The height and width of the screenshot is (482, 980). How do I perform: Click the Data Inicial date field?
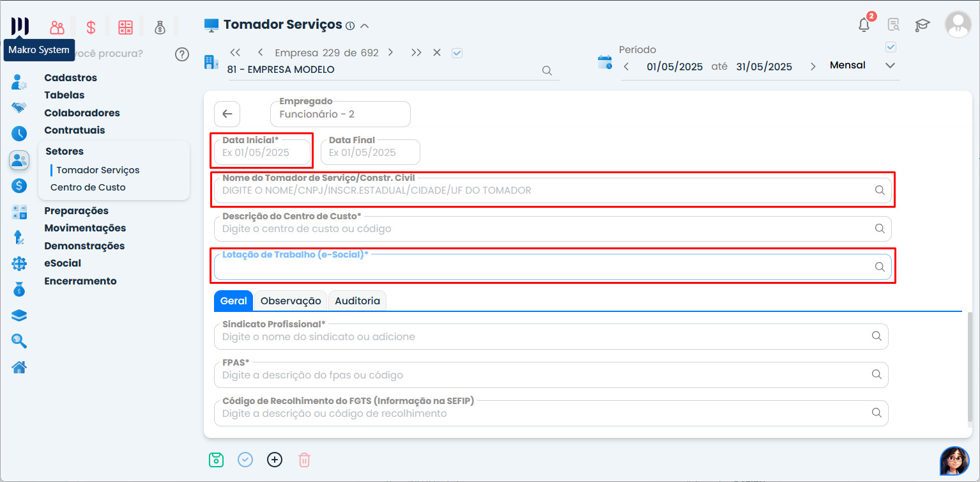click(x=263, y=153)
